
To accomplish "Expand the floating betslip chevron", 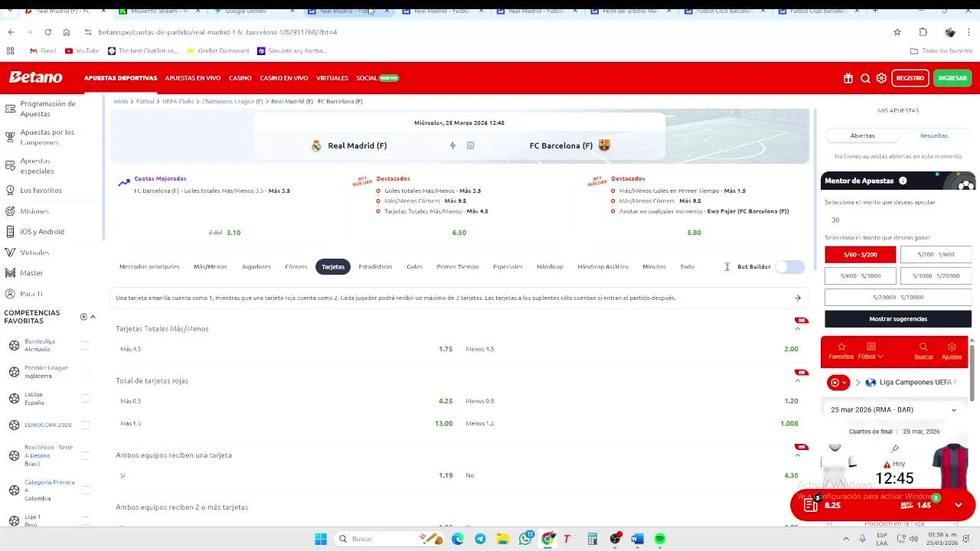I will pos(958,505).
